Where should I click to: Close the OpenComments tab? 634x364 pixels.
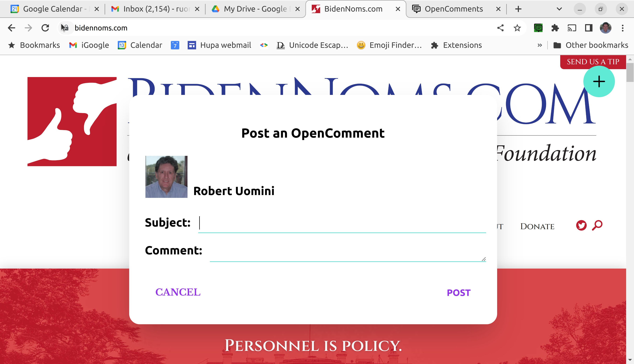pyautogui.click(x=498, y=9)
